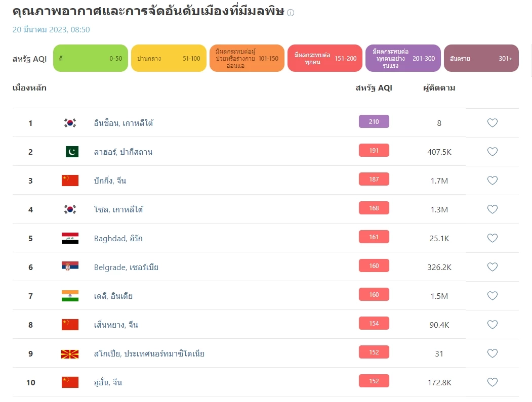Click the ผู้ติดตาม column header
The image size is (532, 402).
click(x=438, y=88)
